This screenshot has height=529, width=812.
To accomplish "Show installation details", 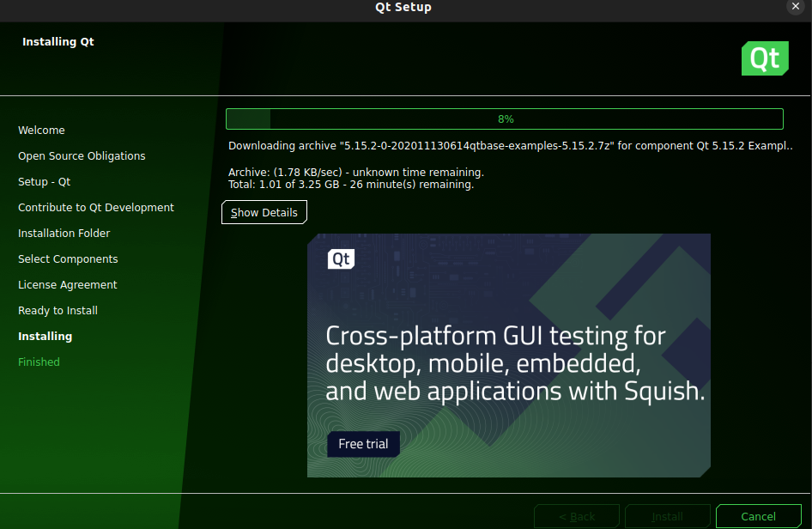I will (x=264, y=212).
